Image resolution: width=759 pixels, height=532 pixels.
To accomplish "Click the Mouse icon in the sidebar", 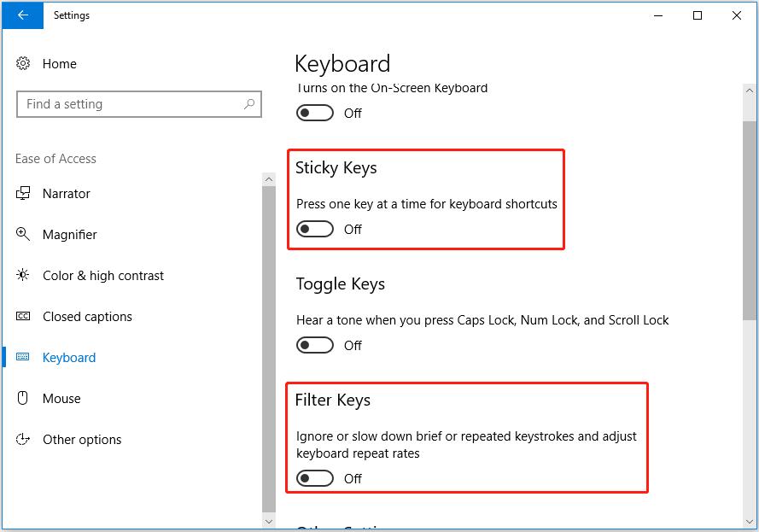I will point(25,399).
